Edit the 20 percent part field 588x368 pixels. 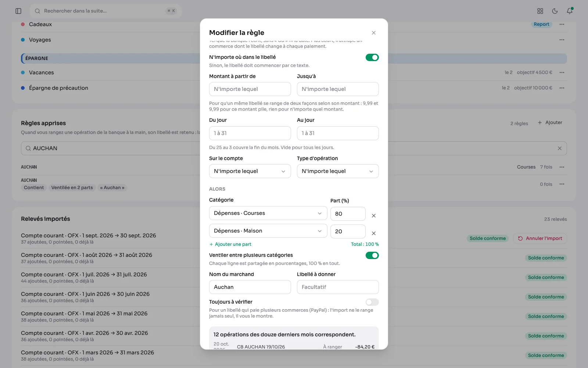(x=348, y=231)
